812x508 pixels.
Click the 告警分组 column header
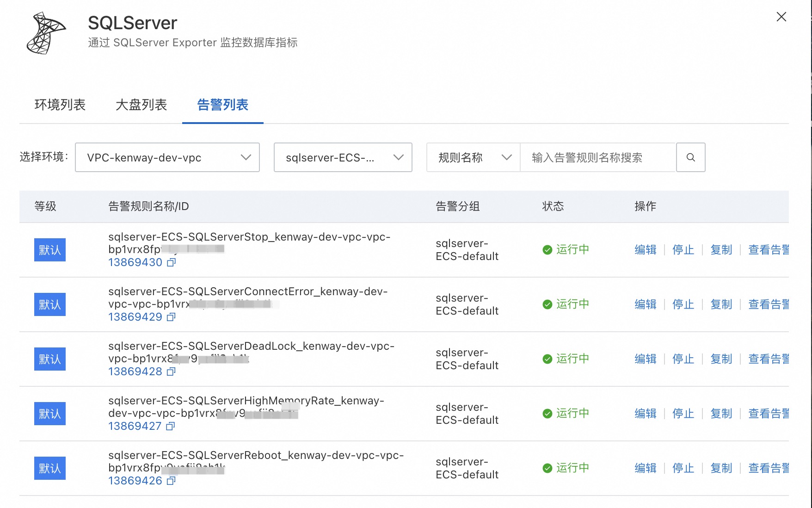(458, 206)
